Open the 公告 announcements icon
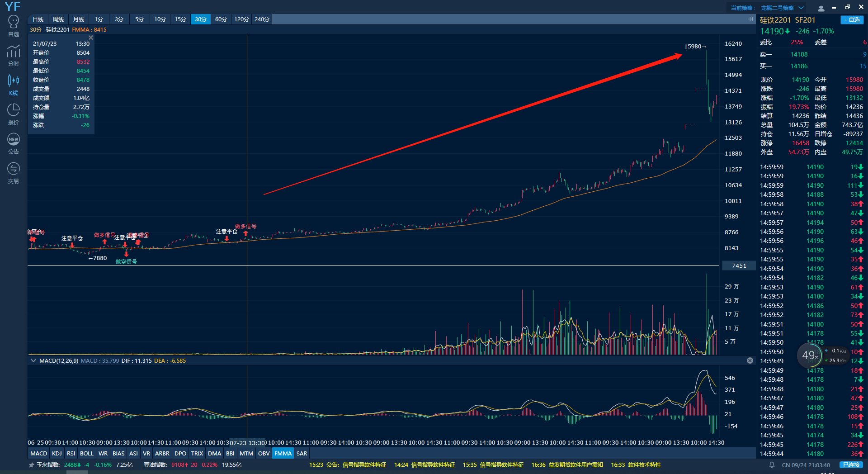Screen dimensions: 868x474 (14, 143)
